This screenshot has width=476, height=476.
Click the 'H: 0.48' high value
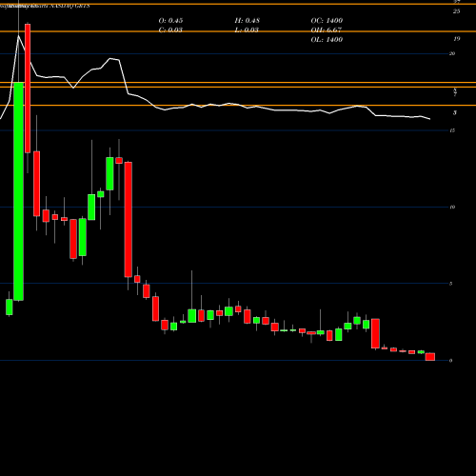click(x=248, y=20)
